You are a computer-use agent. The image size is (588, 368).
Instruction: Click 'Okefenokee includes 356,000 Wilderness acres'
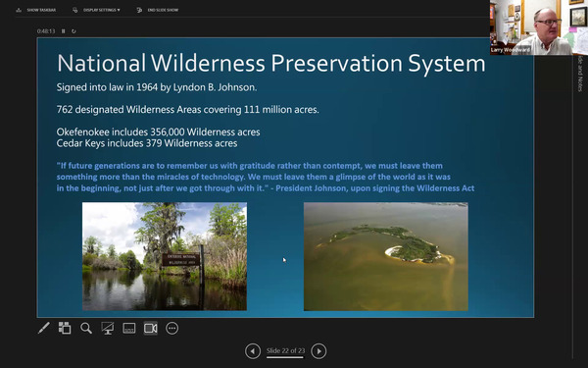click(x=158, y=132)
